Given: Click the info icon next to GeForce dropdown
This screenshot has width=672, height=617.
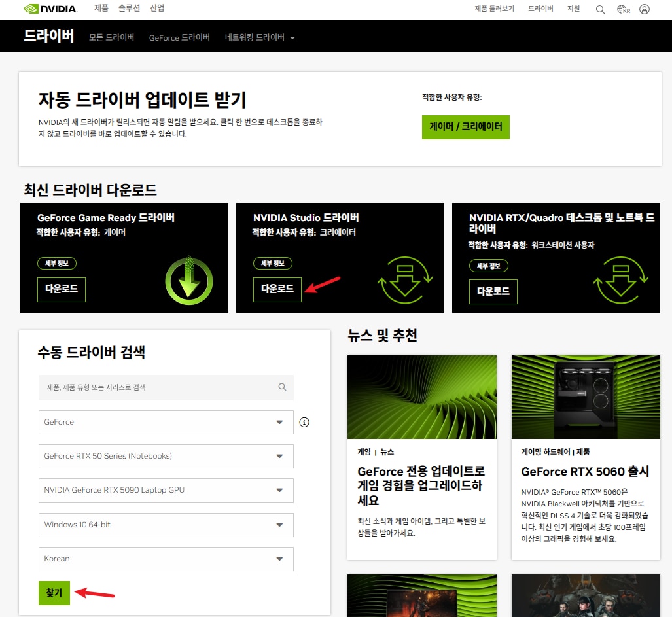Looking at the screenshot, I should pos(304,422).
